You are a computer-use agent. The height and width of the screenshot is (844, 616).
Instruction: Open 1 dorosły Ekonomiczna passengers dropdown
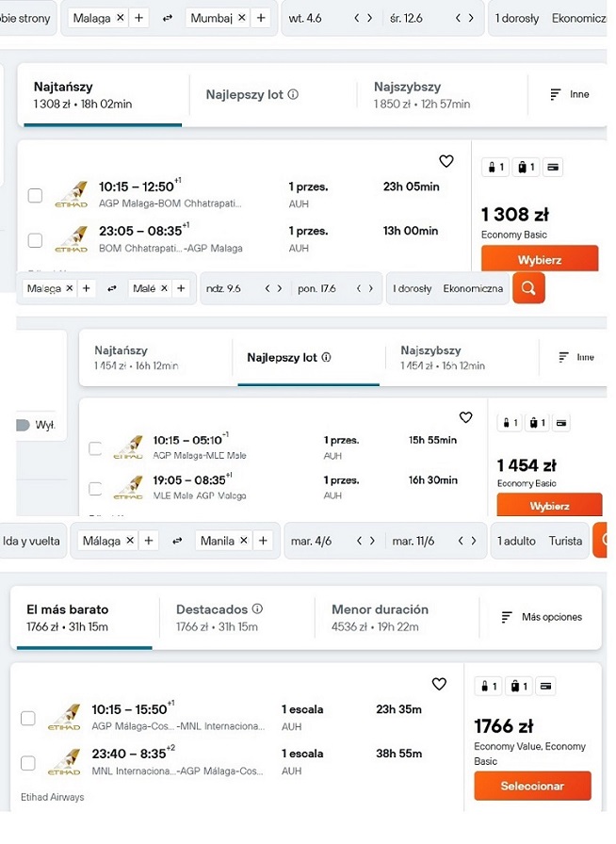coord(448,288)
